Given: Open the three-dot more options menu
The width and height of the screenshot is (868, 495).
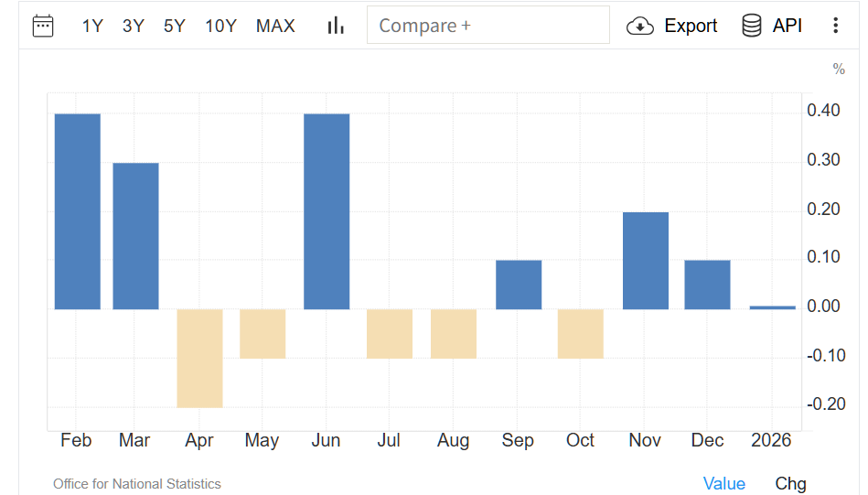Looking at the screenshot, I should coord(835,26).
